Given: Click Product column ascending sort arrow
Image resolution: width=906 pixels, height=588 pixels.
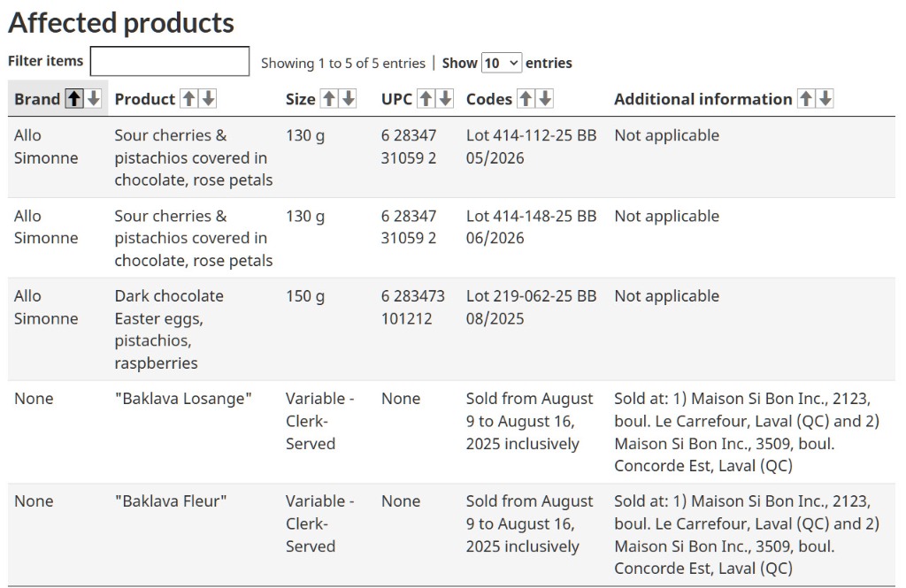Looking at the screenshot, I should pos(188,99).
